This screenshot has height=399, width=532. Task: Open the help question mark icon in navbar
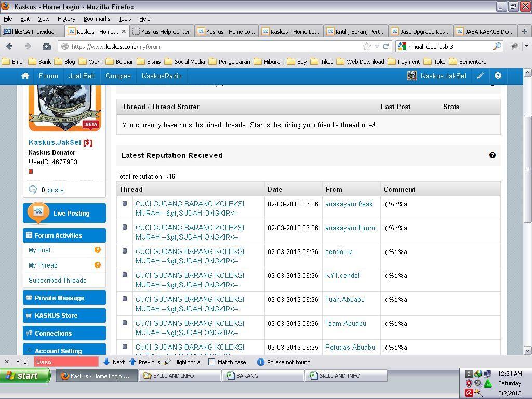(x=498, y=76)
